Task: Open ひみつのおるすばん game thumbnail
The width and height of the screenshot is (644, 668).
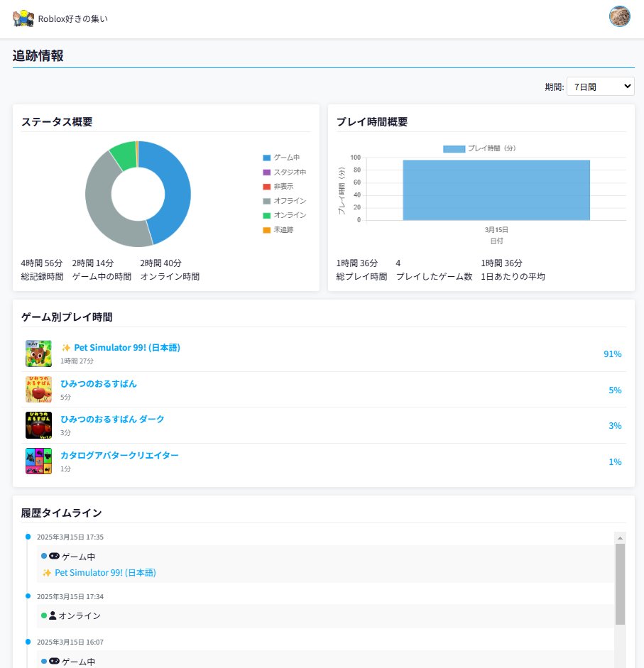Action: click(x=39, y=389)
